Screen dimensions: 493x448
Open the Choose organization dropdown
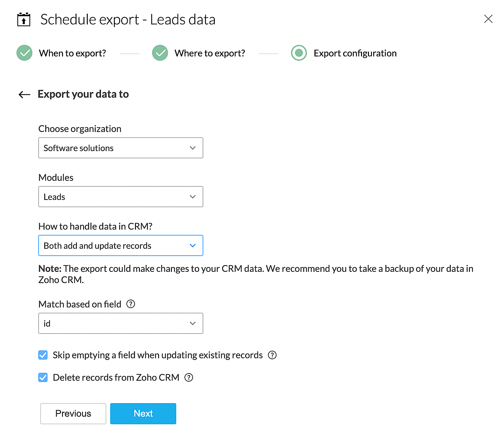121,148
